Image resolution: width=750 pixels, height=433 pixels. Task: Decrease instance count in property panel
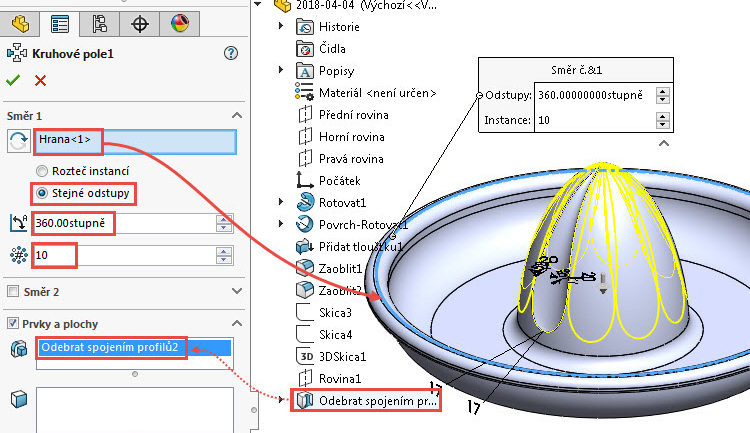click(224, 260)
